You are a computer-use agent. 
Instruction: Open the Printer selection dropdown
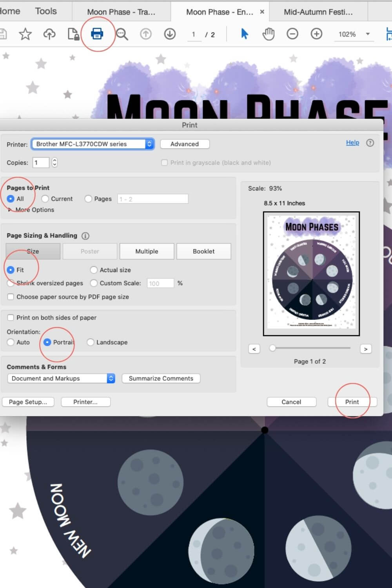[93, 144]
